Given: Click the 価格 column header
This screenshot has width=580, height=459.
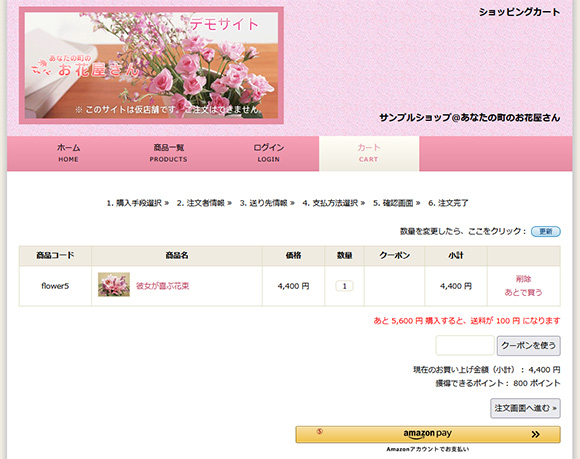Looking at the screenshot, I should [293, 256].
